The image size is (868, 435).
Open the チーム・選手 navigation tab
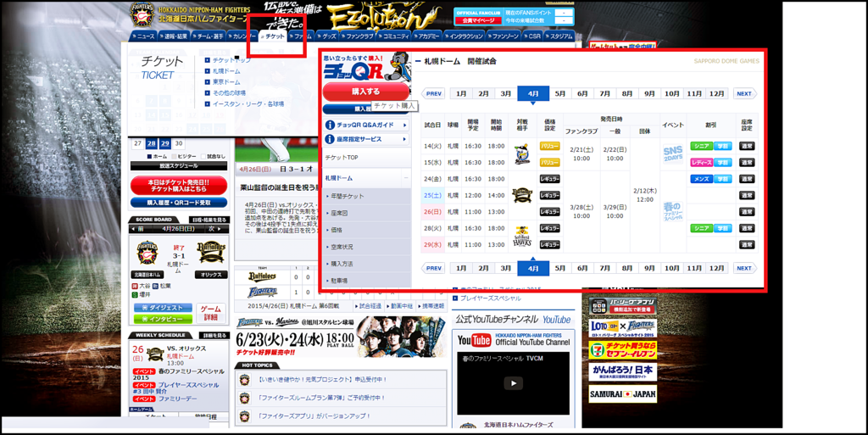(x=210, y=36)
